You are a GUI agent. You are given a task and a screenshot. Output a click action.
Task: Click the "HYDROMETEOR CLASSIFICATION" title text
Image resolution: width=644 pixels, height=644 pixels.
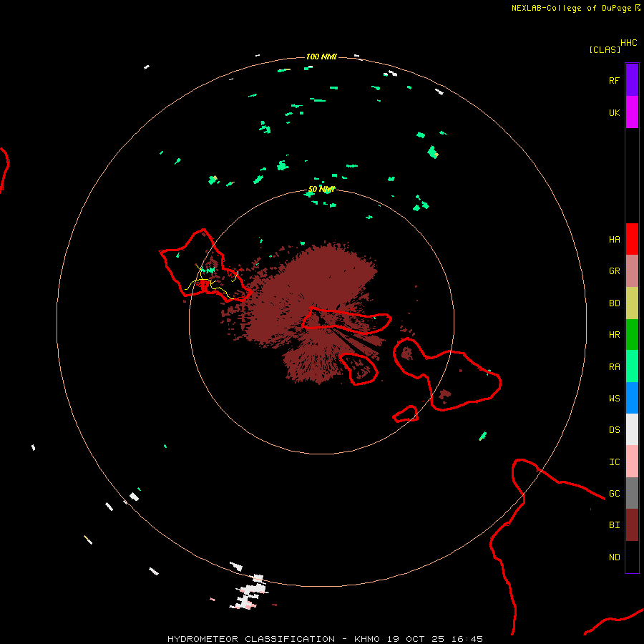tap(251, 639)
